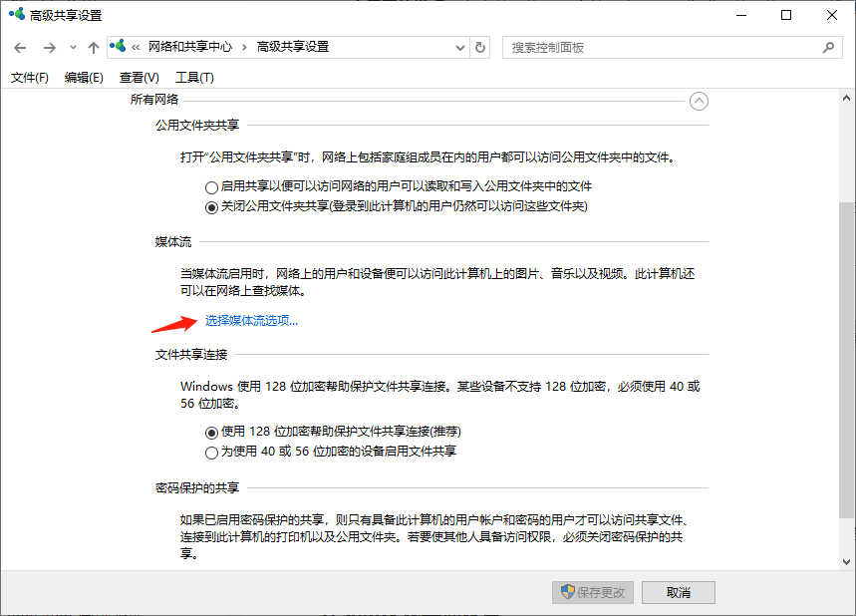This screenshot has width=856, height=616.
Task: Click the refresh icon in the address bar
Action: click(479, 47)
